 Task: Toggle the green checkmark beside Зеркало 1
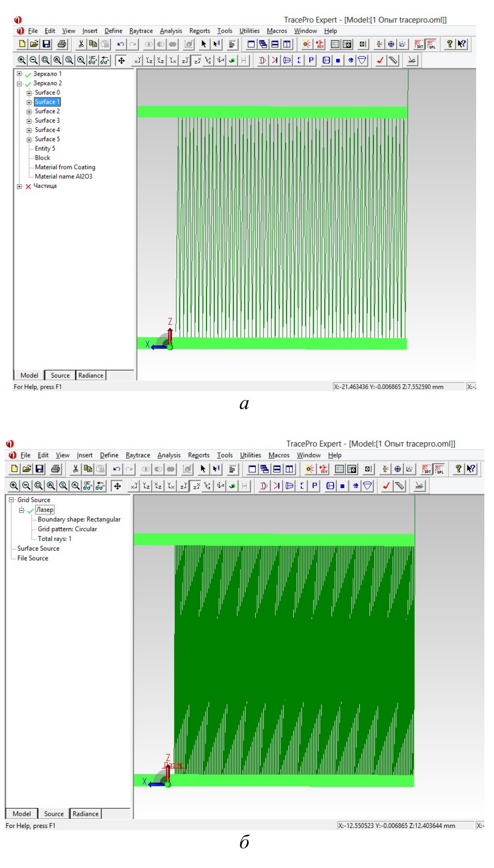click(x=28, y=74)
